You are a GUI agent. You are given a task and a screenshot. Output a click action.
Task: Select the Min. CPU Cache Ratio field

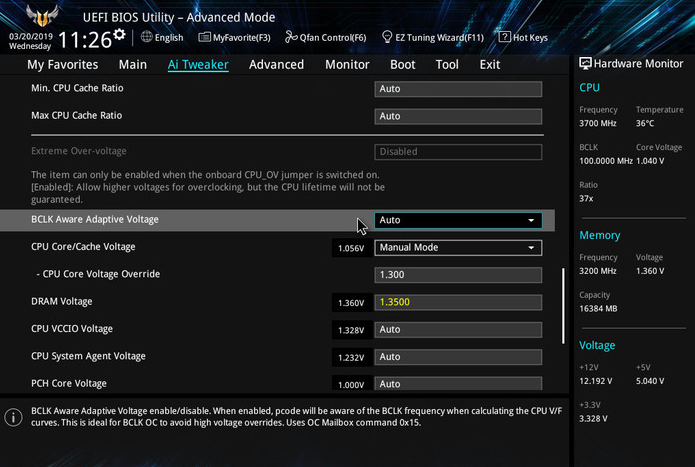(x=458, y=89)
